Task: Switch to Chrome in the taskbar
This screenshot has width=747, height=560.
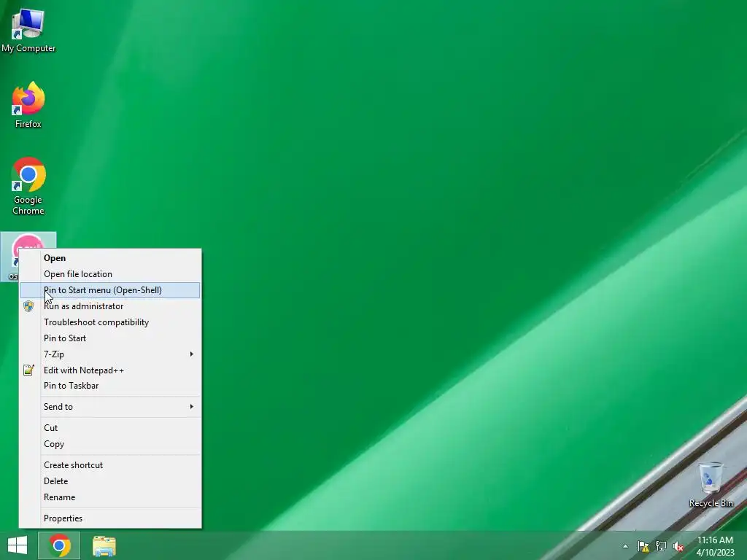Action: tap(59, 545)
